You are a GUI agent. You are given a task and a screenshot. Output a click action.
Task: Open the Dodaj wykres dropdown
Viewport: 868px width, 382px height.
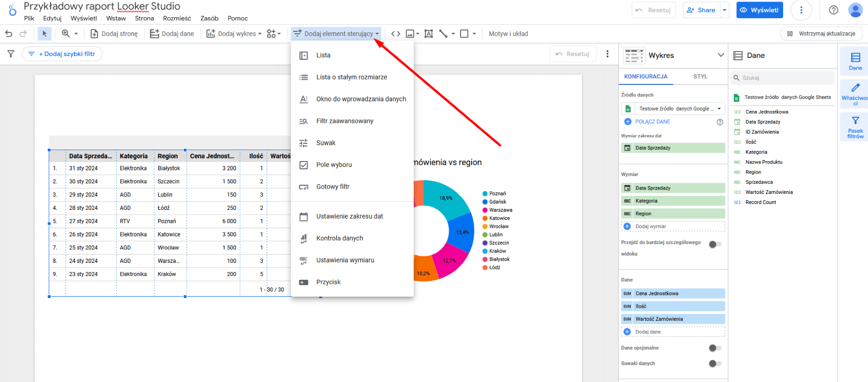click(x=234, y=34)
